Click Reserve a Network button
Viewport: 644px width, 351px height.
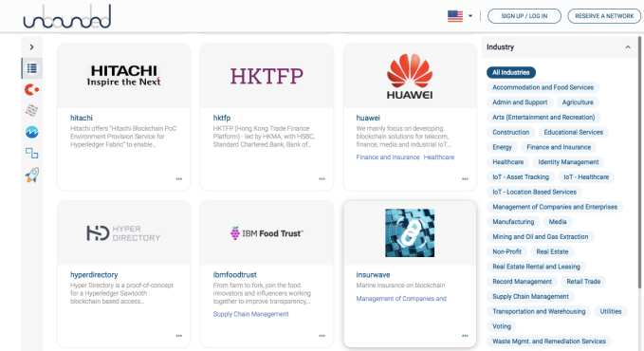pos(604,16)
